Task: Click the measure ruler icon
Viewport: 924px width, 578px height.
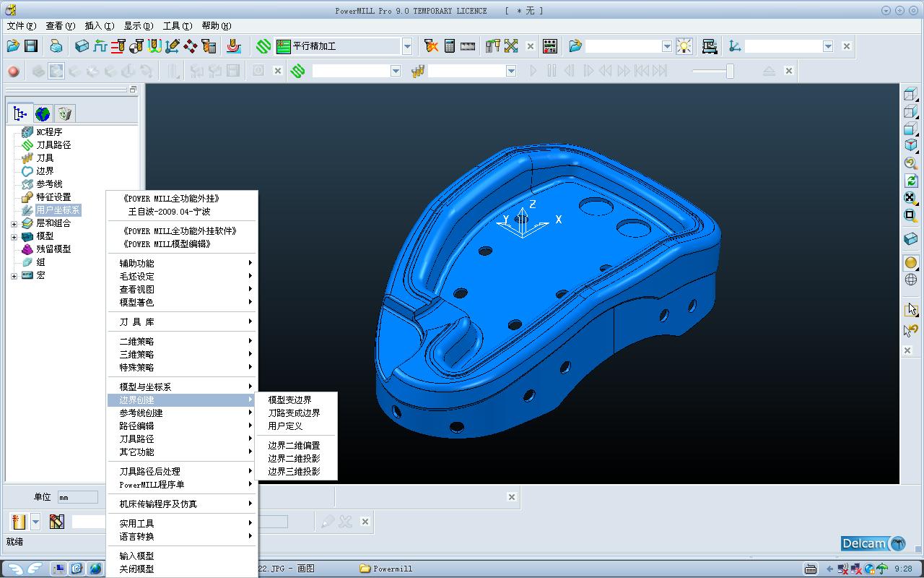Action: 468,46
